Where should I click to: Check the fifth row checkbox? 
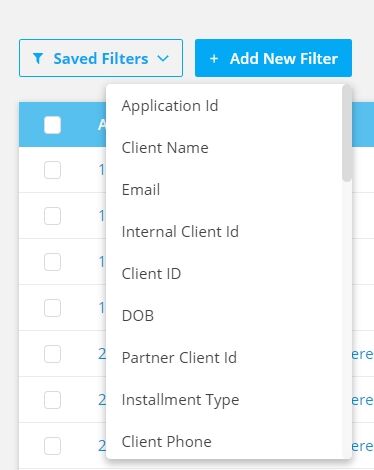[x=52, y=354]
